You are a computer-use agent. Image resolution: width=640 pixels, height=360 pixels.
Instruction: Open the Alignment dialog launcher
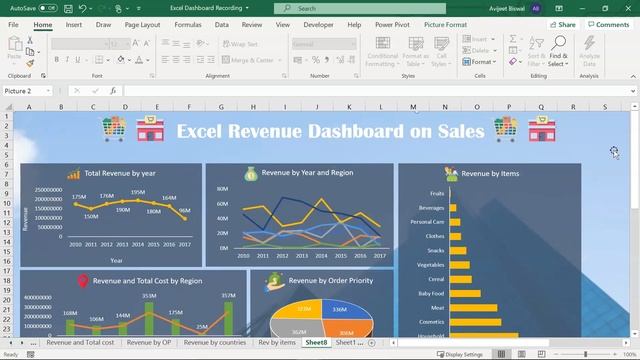click(x=284, y=76)
